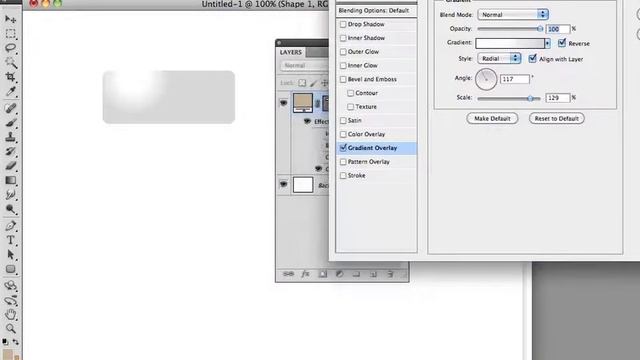
Task: Enable the Drop Shadow checkbox
Action: (x=343, y=24)
